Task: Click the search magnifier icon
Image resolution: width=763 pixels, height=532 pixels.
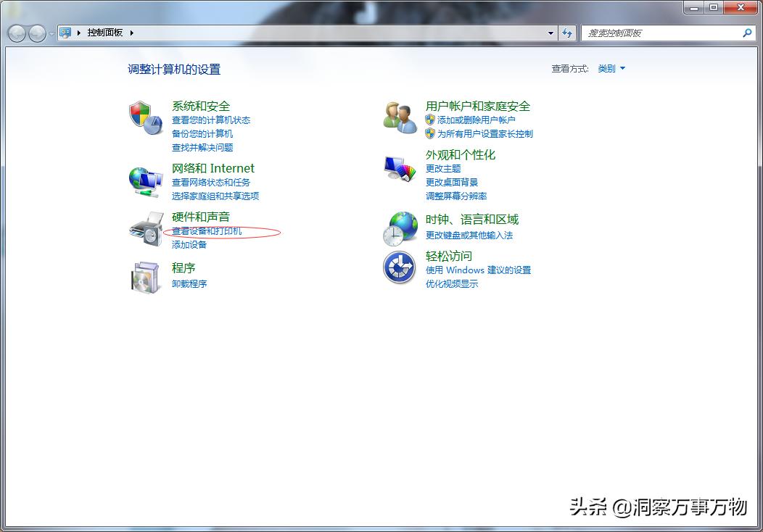Action: 747,33
